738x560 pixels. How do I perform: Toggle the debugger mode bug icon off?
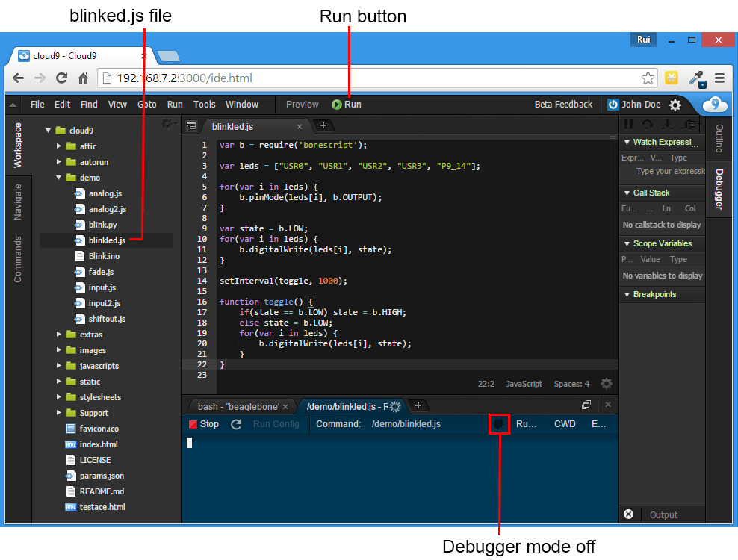click(x=499, y=423)
